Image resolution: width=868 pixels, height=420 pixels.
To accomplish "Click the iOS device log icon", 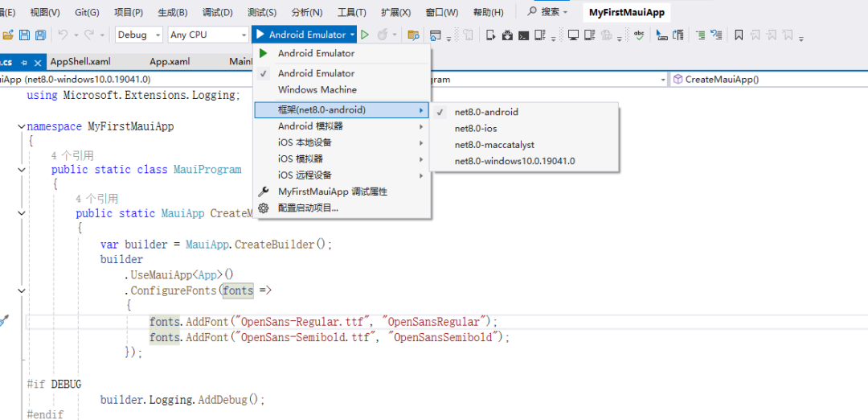I will (x=590, y=35).
